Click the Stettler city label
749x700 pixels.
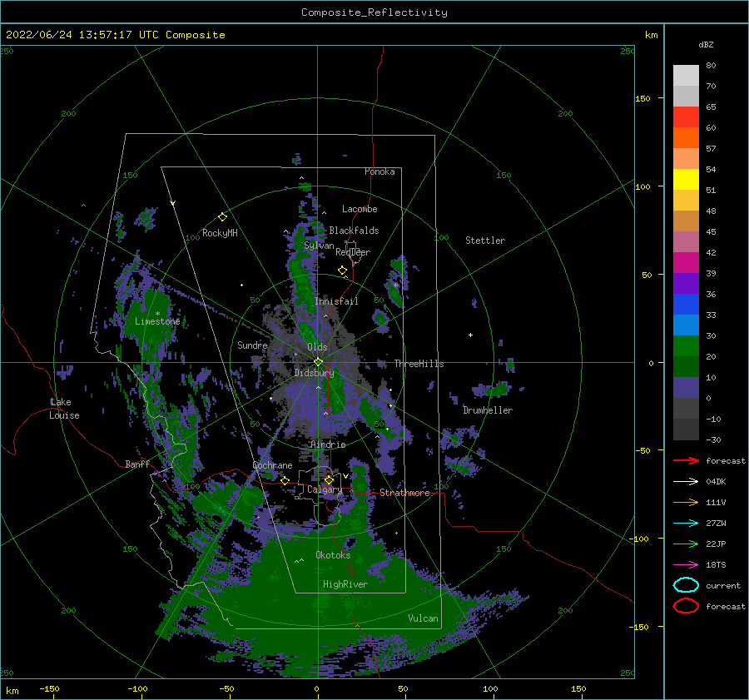[x=485, y=241]
